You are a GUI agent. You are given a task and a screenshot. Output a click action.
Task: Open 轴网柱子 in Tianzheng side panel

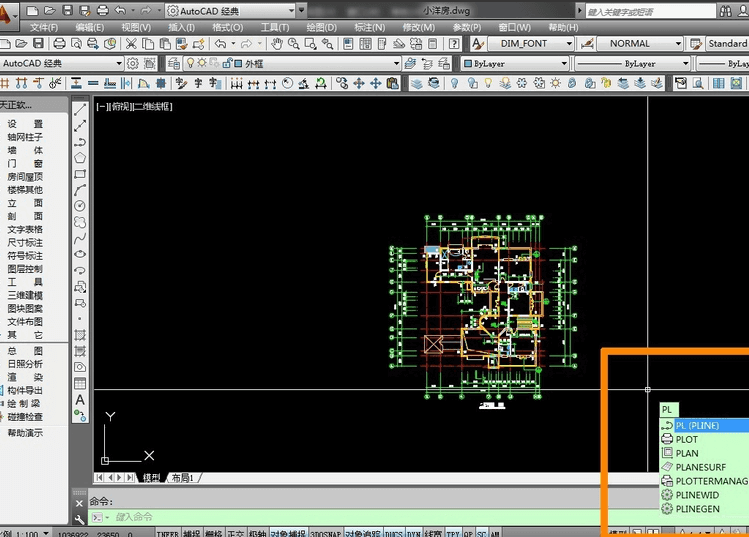(x=25, y=137)
